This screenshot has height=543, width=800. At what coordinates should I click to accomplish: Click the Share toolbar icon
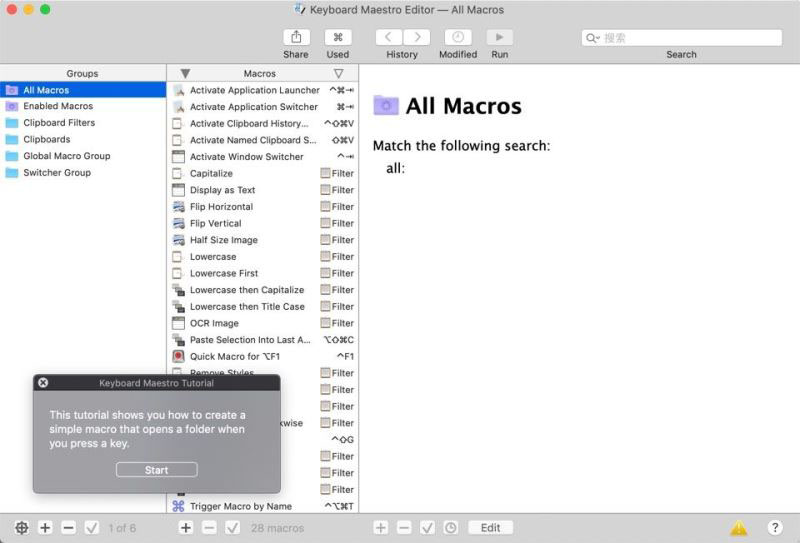pos(296,37)
